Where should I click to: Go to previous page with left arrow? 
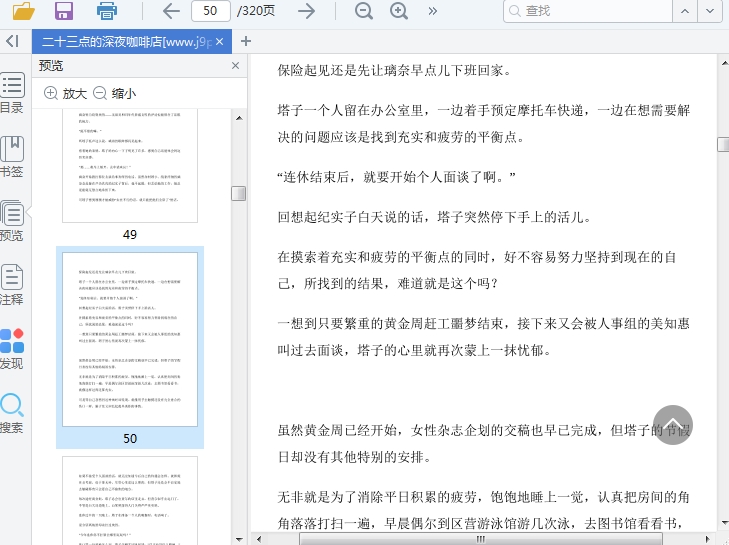coord(171,11)
